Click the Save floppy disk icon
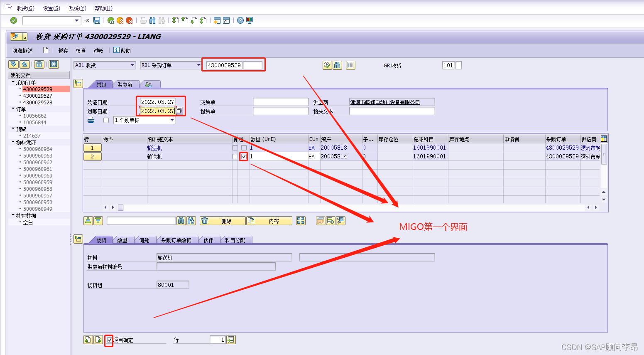The width and height of the screenshot is (644, 355). point(97,20)
